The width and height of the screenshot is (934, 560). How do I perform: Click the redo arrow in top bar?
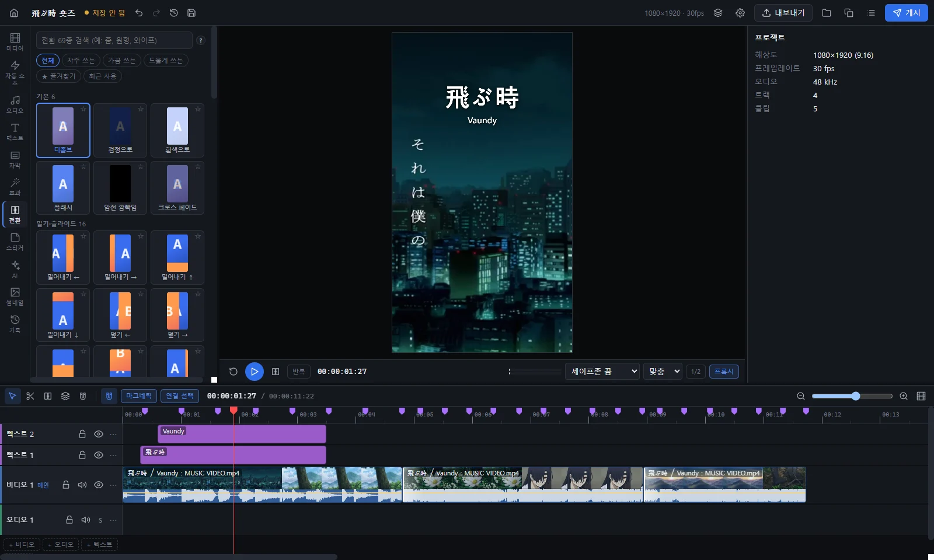tap(156, 13)
